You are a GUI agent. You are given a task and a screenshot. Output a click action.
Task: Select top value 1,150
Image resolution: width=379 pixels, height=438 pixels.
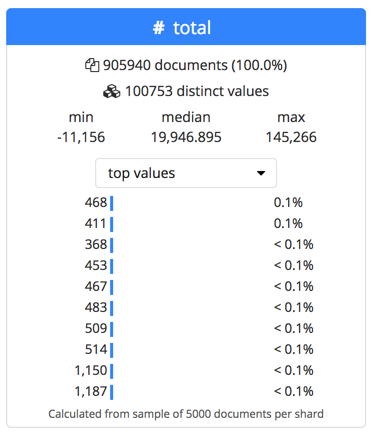[91, 371]
